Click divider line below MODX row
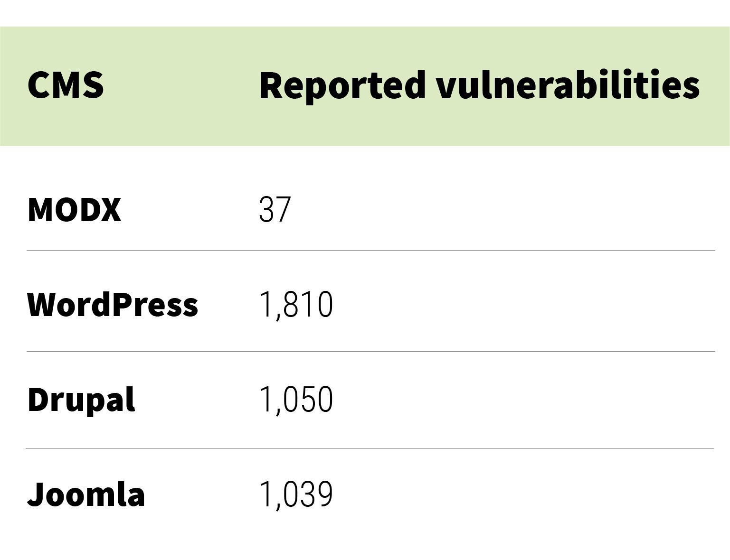Viewport: 730px width, 560px height. pos(370,250)
